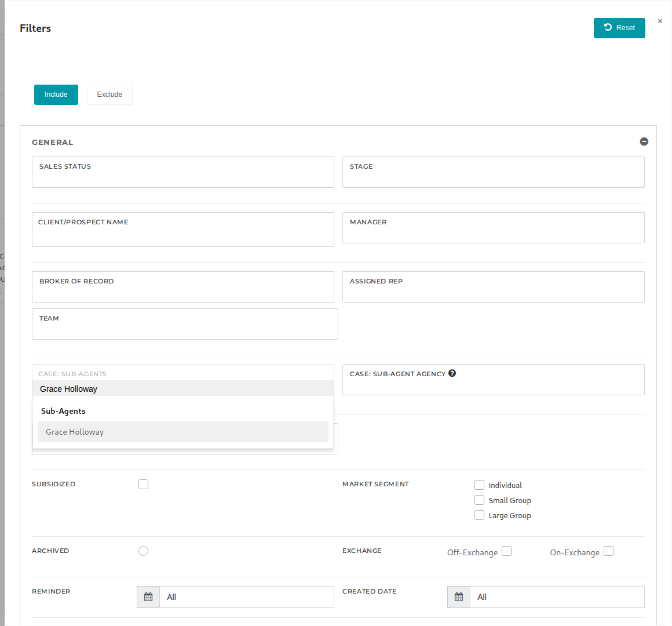672x626 pixels.
Task: Click the Client/Prospect Name field
Action: click(x=183, y=230)
